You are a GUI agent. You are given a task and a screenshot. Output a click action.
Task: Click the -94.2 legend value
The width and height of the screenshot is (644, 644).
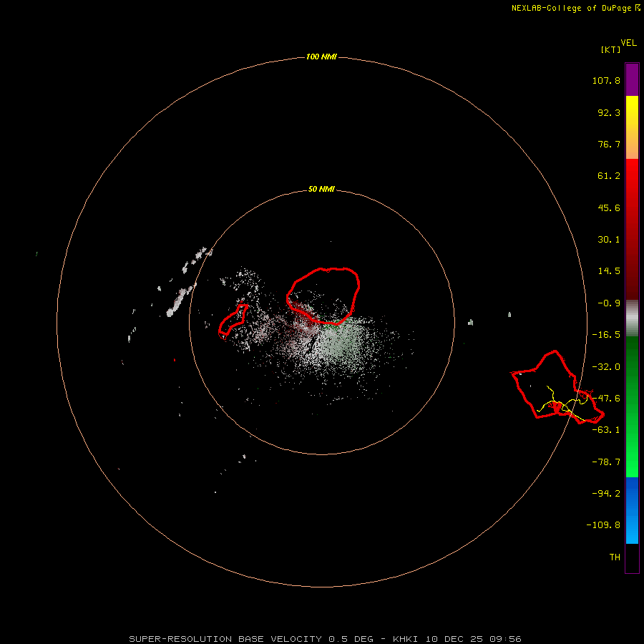pos(606,493)
